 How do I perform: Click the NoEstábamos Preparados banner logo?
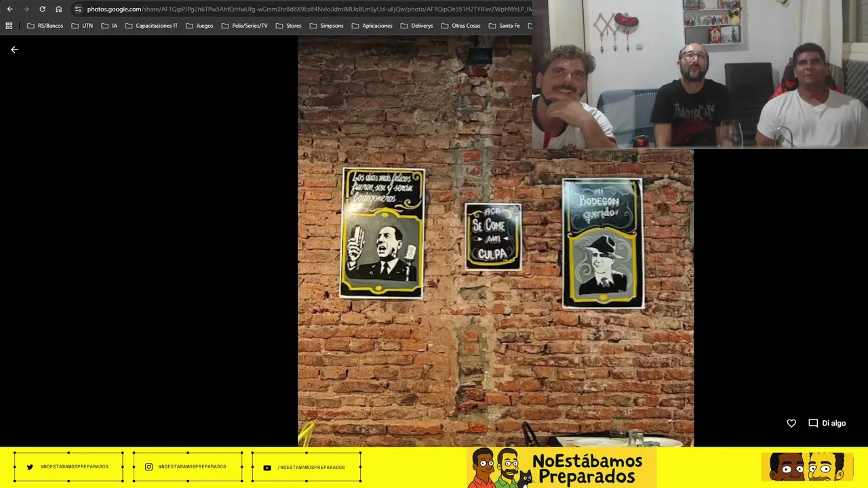pos(561,468)
